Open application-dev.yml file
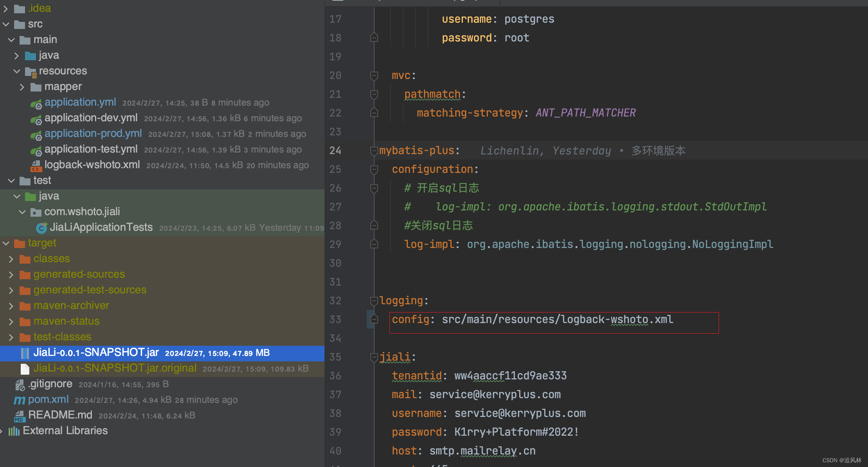Viewport: 868px width, 467px height. click(x=91, y=118)
